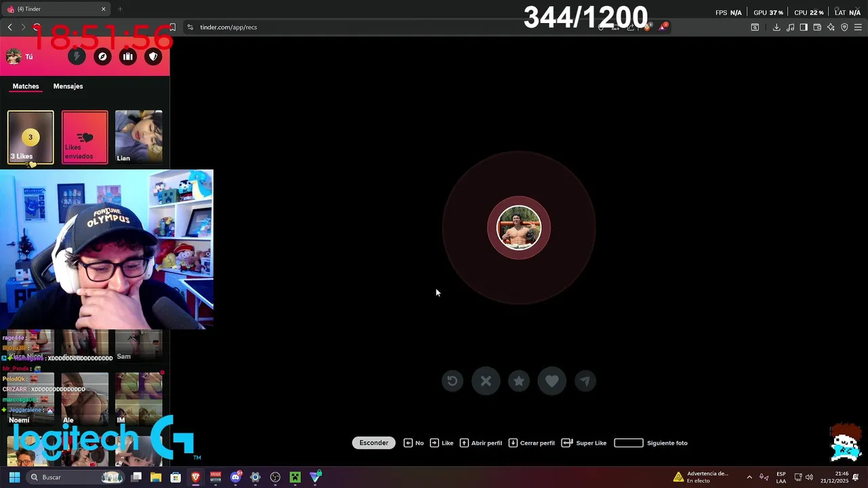Image resolution: width=868 pixels, height=488 pixels.
Task: Open Microsoft Store from the taskbar
Action: pos(176,477)
